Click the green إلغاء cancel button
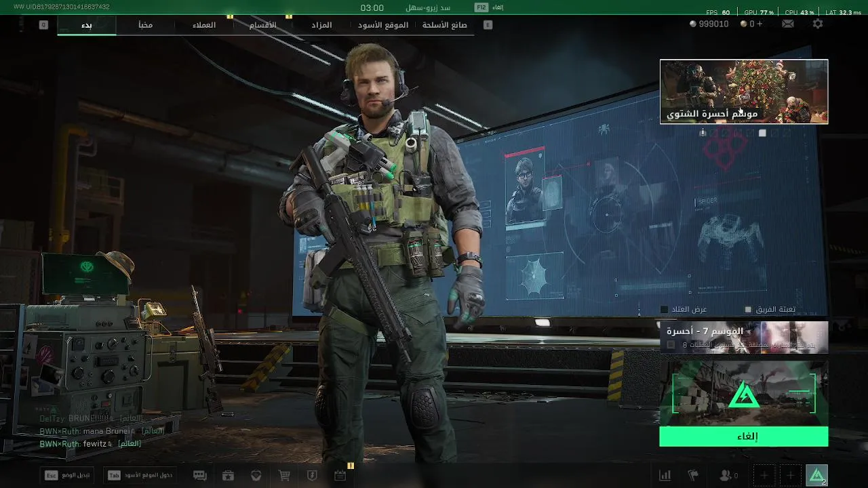The image size is (868, 488). [744, 436]
